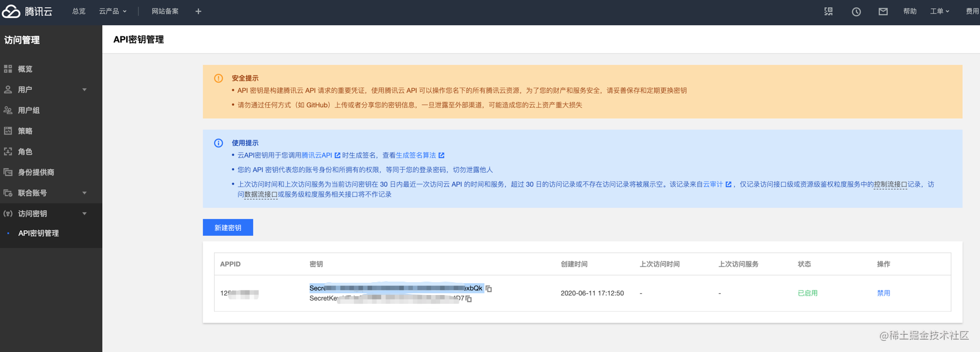Select API密钥管理 submenu item

pos(38,233)
